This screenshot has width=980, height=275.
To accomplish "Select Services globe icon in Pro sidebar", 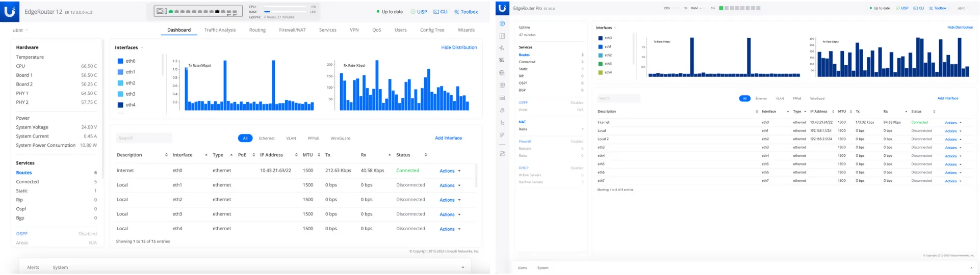I will pyautogui.click(x=502, y=73).
